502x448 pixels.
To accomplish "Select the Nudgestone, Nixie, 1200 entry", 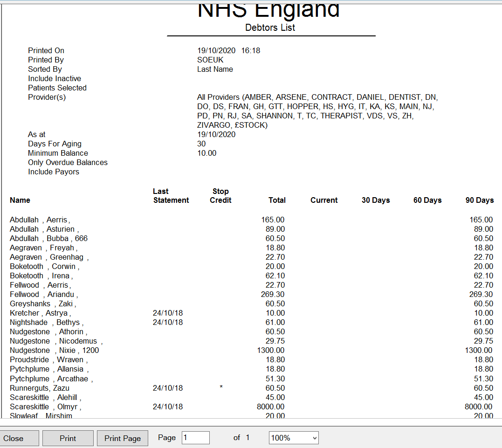I will pos(54,350).
